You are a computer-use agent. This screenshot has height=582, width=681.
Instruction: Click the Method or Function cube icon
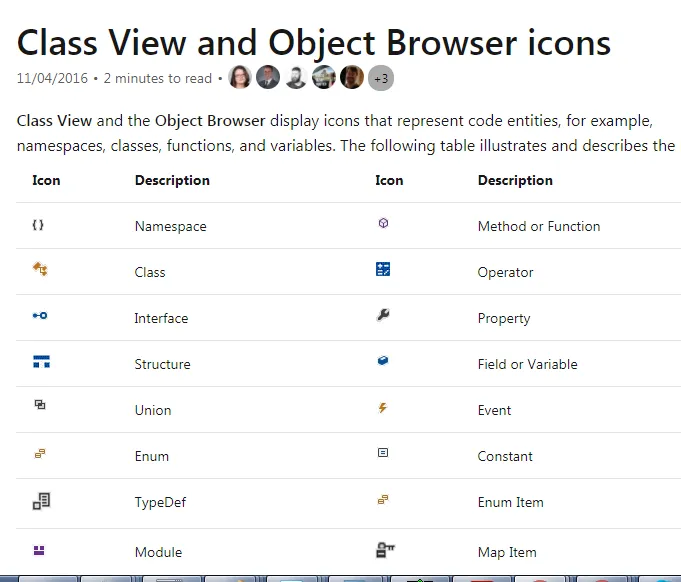tap(383, 223)
